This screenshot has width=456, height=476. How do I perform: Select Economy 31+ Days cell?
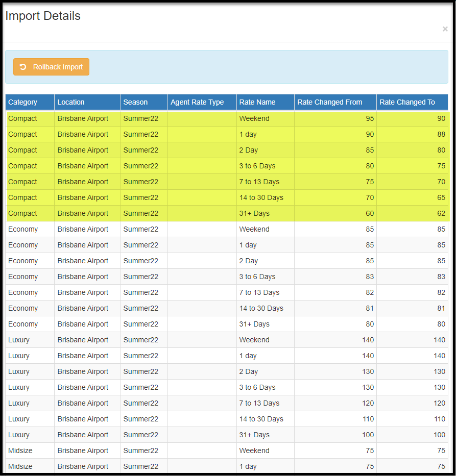pyautogui.click(x=265, y=324)
